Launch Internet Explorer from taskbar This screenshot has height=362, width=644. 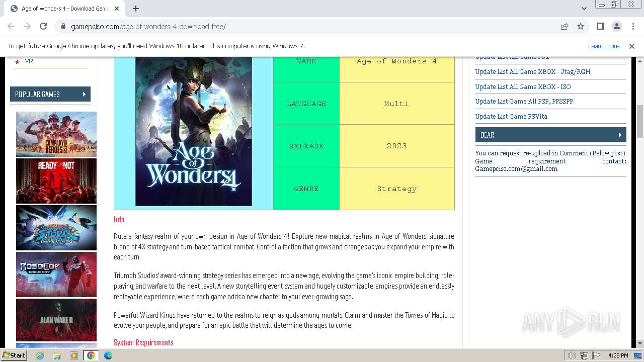pyautogui.click(x=40, y=355)
